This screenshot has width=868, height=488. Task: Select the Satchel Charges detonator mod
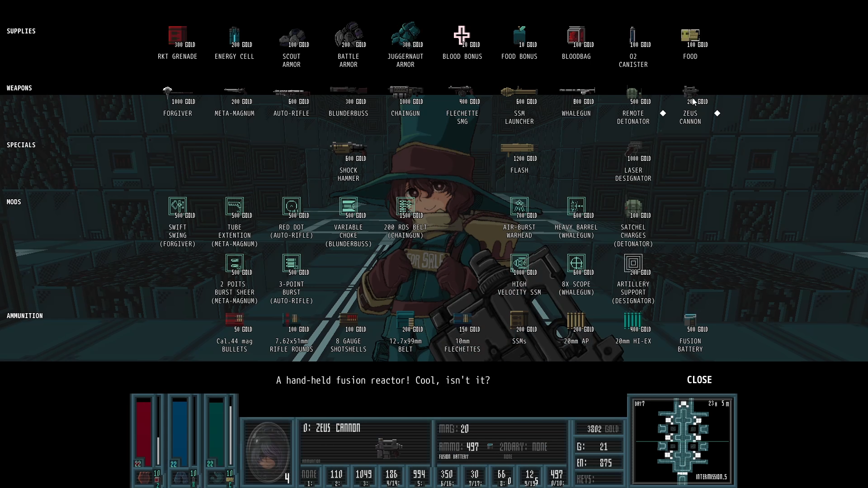633,207
